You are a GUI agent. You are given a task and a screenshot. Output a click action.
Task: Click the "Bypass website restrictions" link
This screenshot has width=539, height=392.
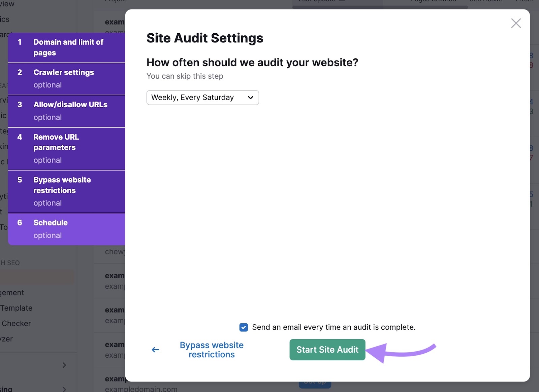(212, 350)
